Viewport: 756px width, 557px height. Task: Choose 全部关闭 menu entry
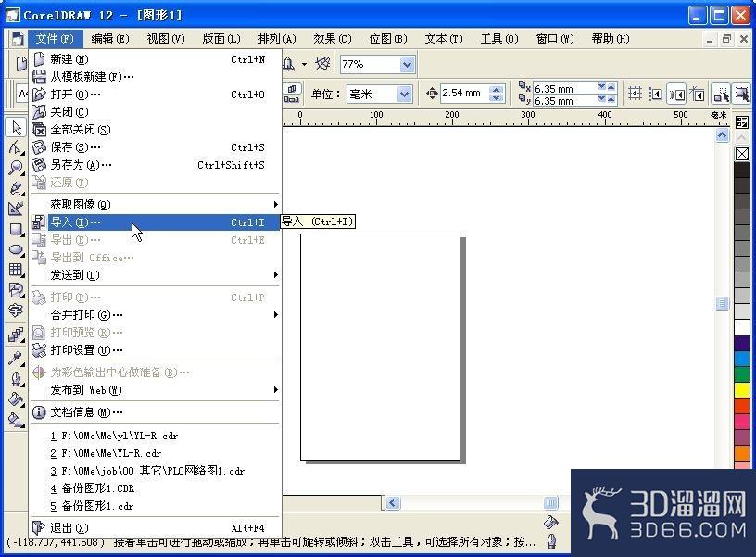156,129
